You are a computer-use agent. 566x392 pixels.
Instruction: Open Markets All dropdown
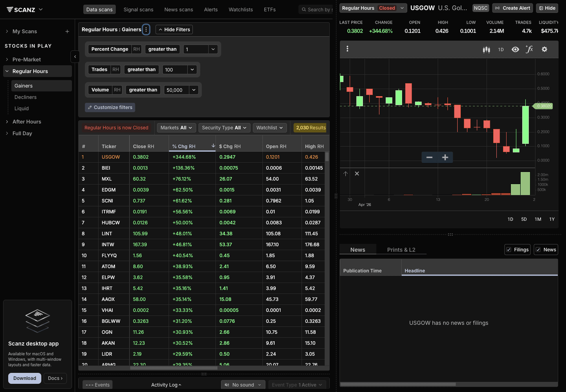tap(176, 128)
